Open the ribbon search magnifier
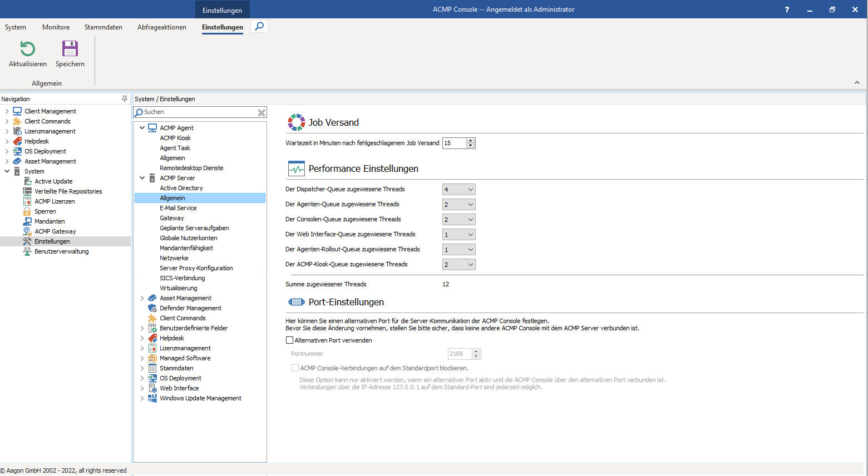868x476 pixels. [x=259, y=26]
